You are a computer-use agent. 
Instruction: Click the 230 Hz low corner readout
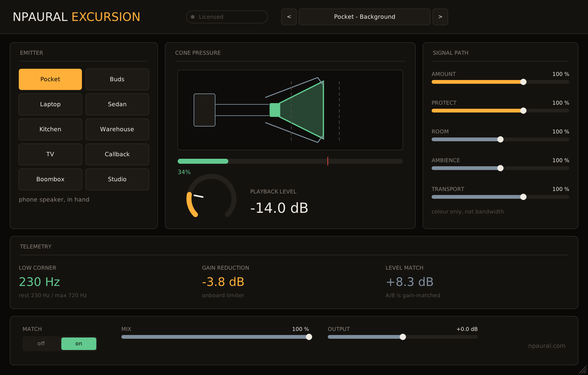[x=39, y=282]
